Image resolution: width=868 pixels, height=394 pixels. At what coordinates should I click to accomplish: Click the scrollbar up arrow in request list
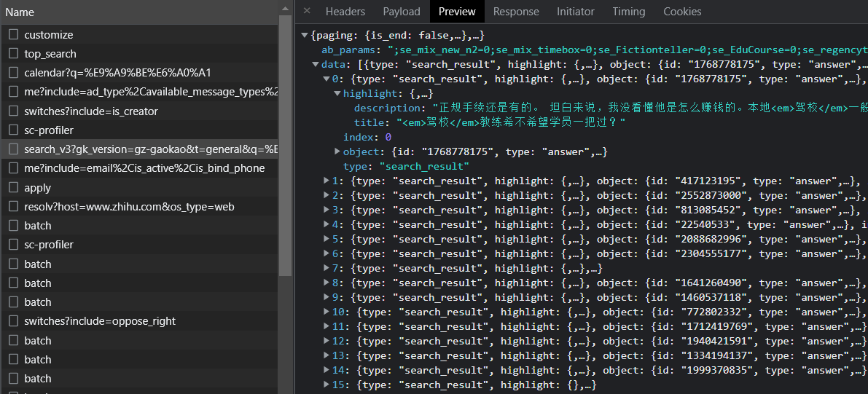[x=285, y=8]
